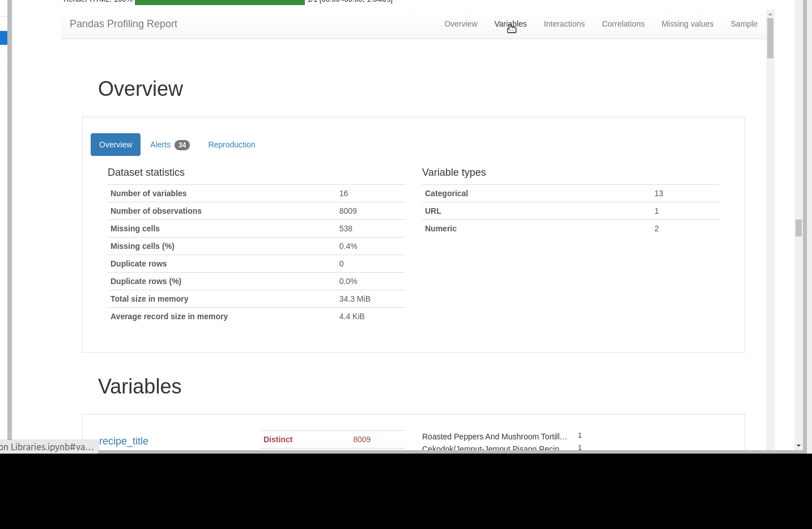Viewport: 812px width, 529px height.
Task: Jump to Sample section
Action: [x=743, y=24]
